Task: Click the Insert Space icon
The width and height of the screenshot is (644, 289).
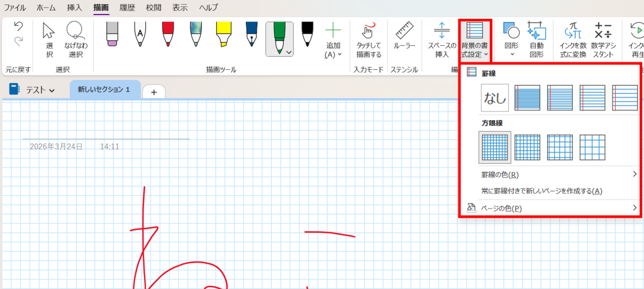Action: coord(441,39)
